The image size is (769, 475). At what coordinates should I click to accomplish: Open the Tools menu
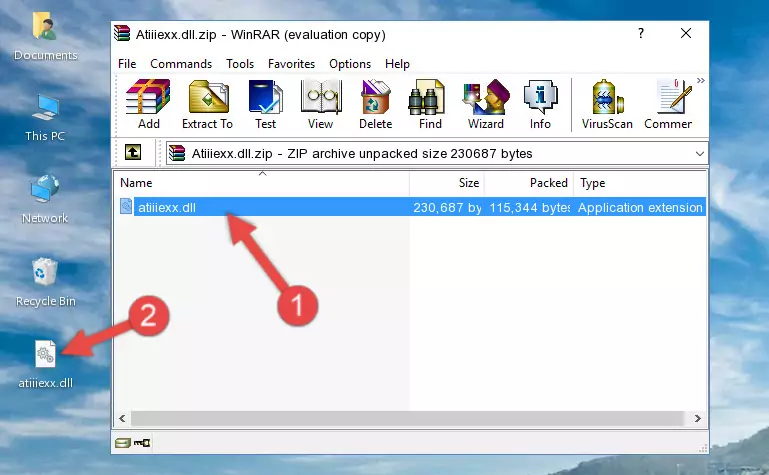coord(240,64)
